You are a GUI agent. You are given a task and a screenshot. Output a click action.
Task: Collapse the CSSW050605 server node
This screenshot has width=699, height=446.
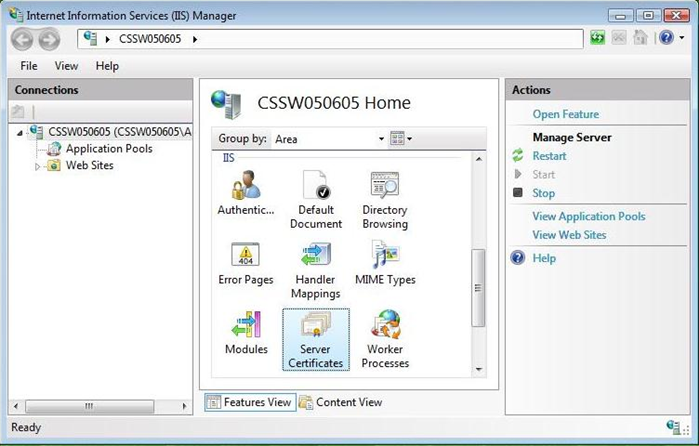pyautogui.click(x=22, y=131)
